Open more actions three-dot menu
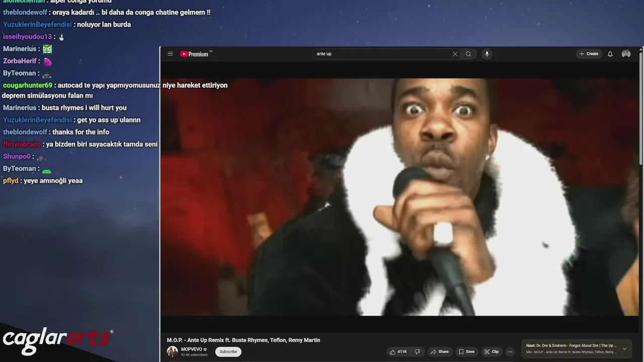 coord(510,351)
